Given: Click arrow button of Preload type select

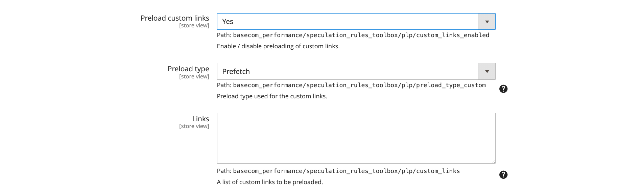Looking at the screenshot, I should tap(487, 72).
